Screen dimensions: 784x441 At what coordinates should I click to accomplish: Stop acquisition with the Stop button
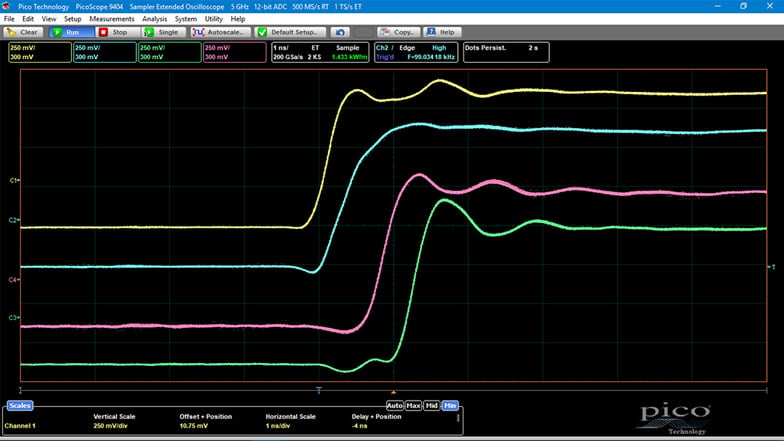(x=116, y=32)
